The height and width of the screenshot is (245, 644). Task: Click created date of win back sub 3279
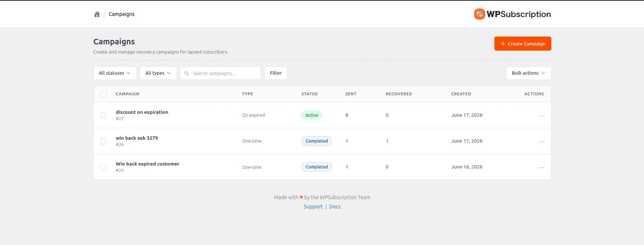[x=467, y=141]
